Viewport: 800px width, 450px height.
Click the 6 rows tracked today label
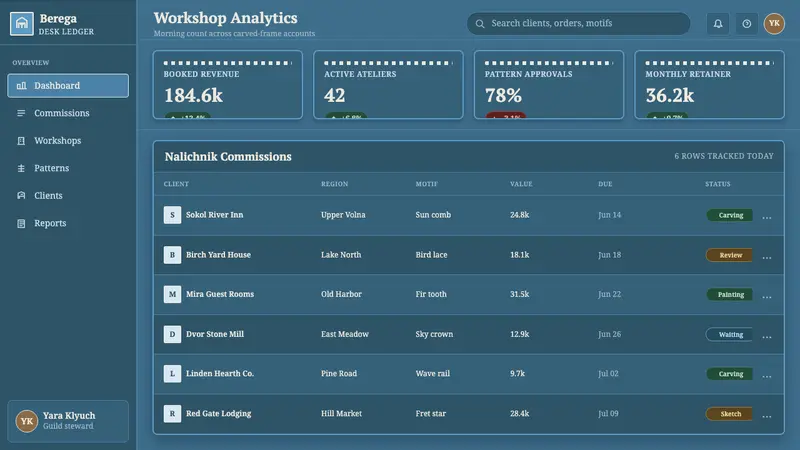tap(724, 156)
